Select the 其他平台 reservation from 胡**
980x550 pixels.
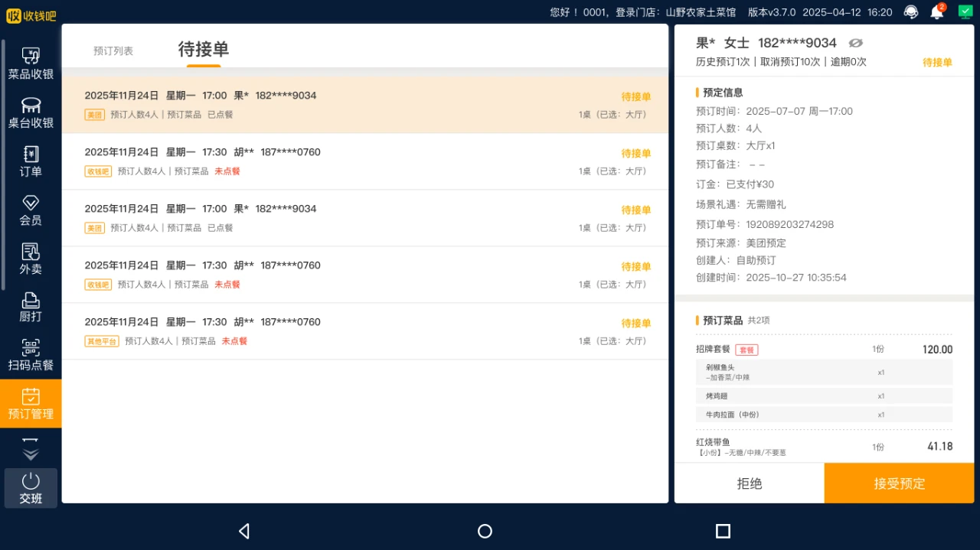pyautogui.click(x=364, y=331)
